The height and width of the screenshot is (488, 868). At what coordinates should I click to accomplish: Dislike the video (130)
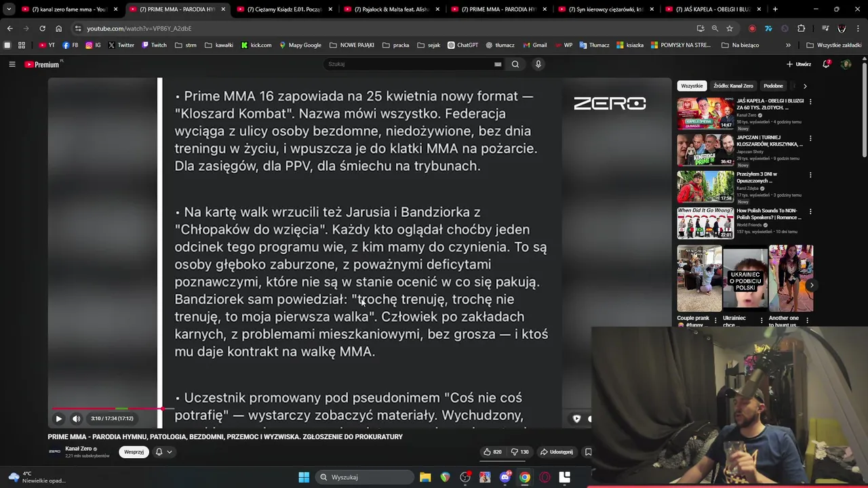point(519,451)
